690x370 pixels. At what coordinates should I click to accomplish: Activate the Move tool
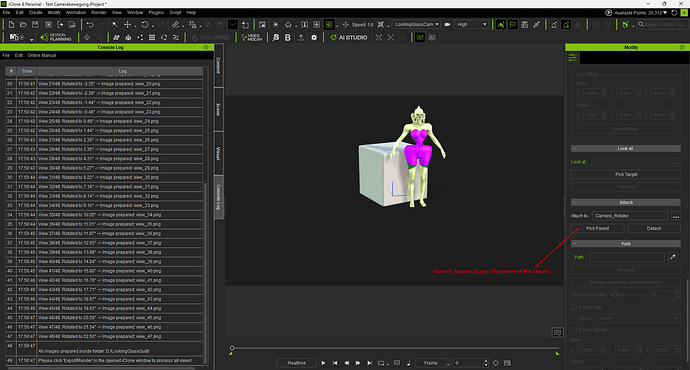pos(128,25)
